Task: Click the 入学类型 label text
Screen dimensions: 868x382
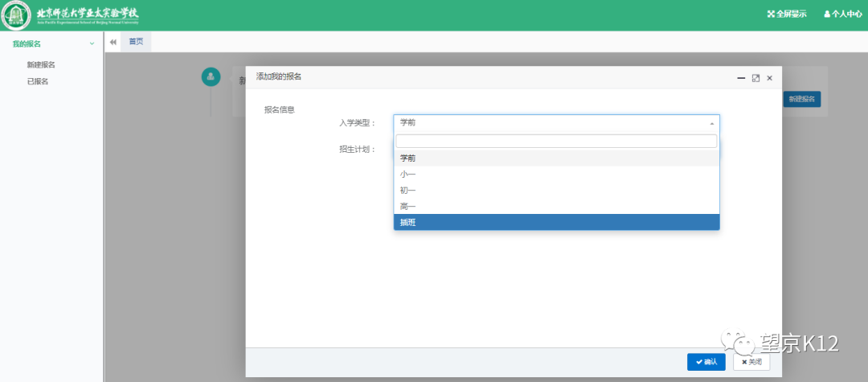Action: 357,123
